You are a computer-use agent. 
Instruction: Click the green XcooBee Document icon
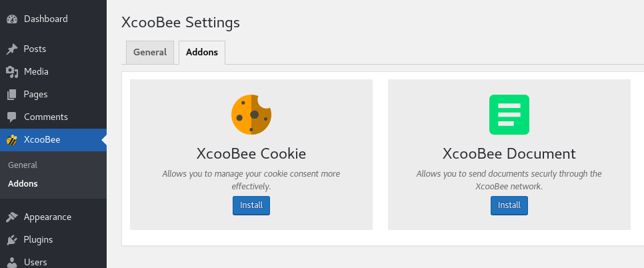click(509, 115)
